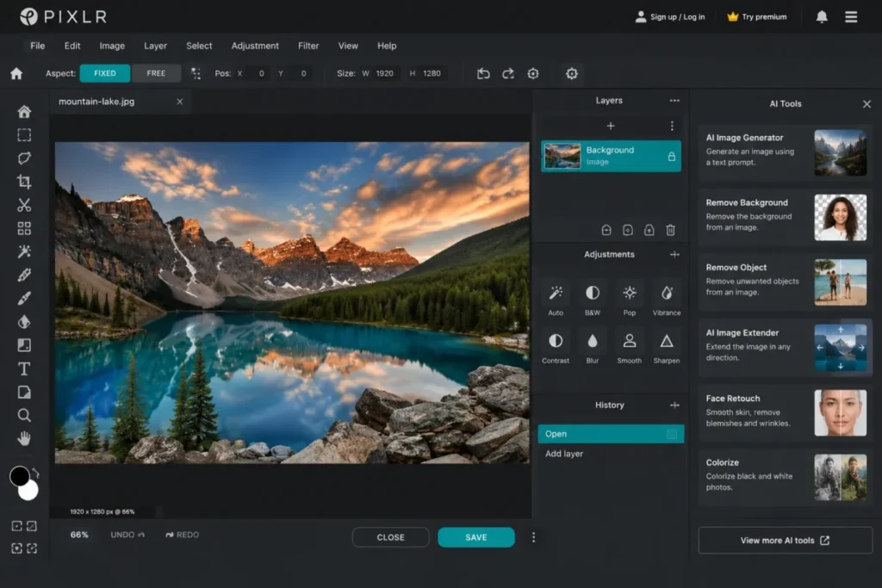Open more save options dots
882x588 pixels.
click(x=533, y=537)
